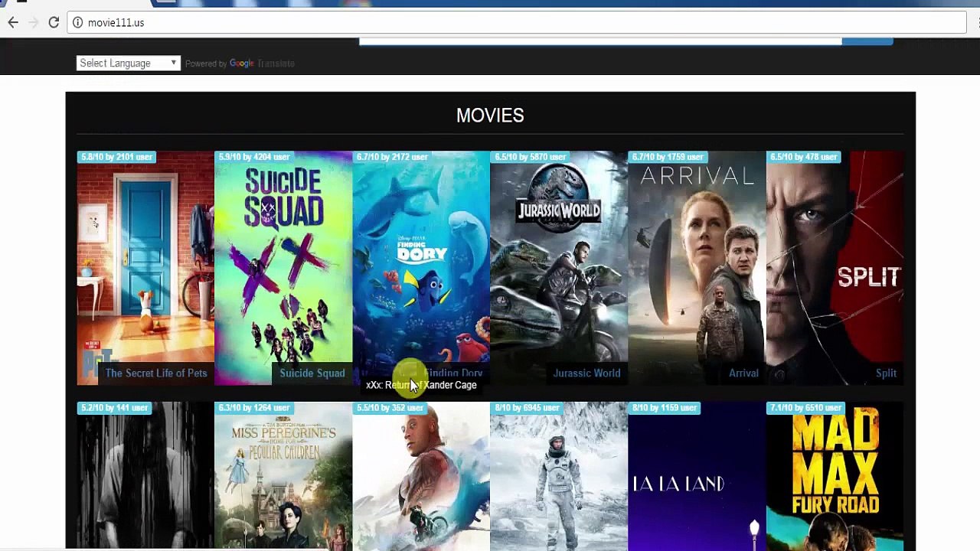Screen dimensions: 980x551
Task: Open the Arrival movie poster
Action: point(697,268)
